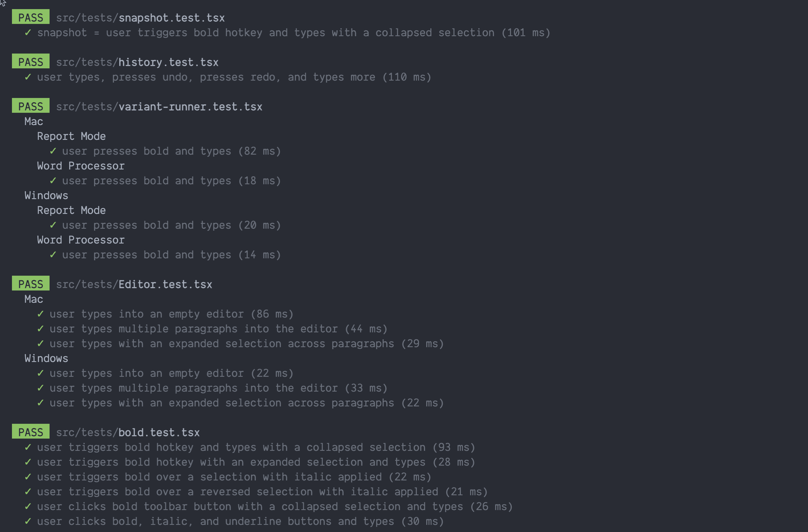Click the PASS badge next to Editor.test.tsx
The width and height of the screenshot is (808, 532).
[30, 284]
